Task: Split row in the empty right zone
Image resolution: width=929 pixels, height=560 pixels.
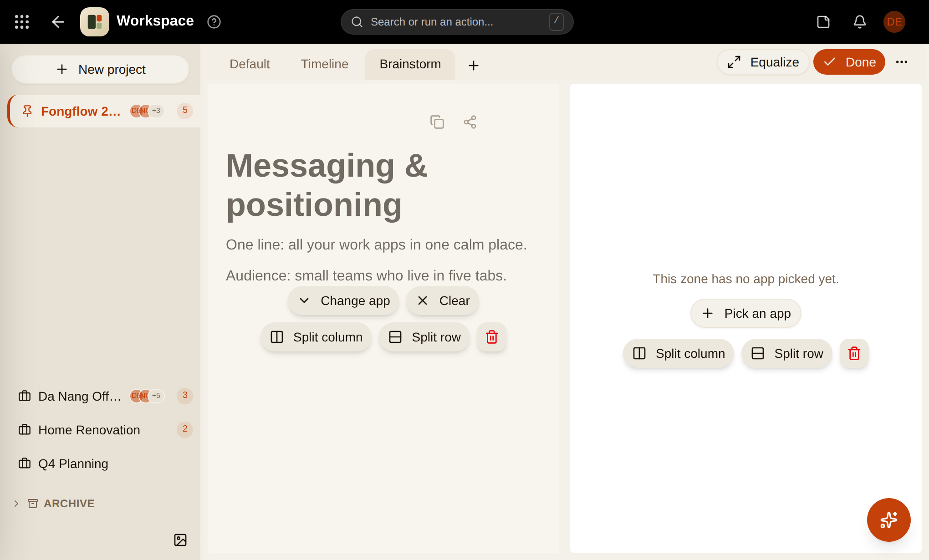Action: (787, 354)
